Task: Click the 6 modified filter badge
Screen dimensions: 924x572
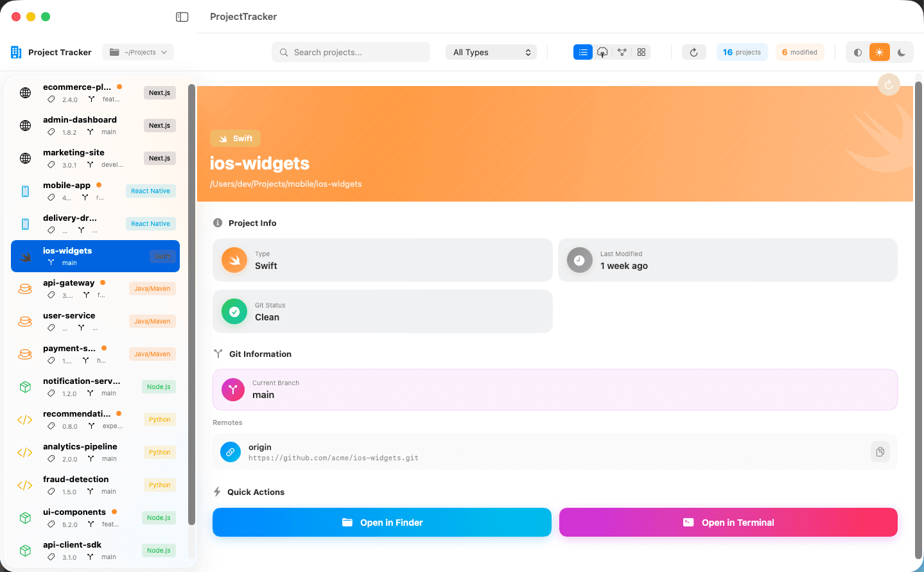Action: click(x=799, y=53)
